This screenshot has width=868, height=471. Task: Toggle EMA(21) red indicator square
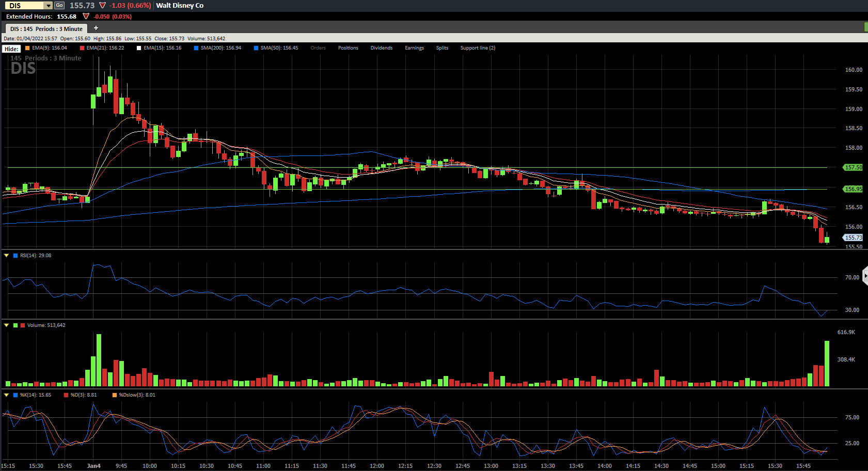[x=82, y=48]
